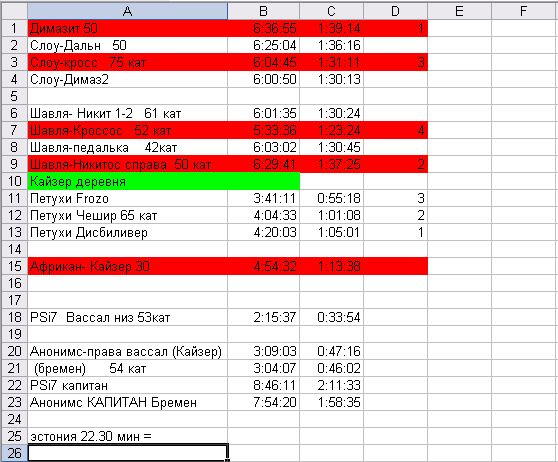
Task: Click time value 3:41:11
Action: 275,198
